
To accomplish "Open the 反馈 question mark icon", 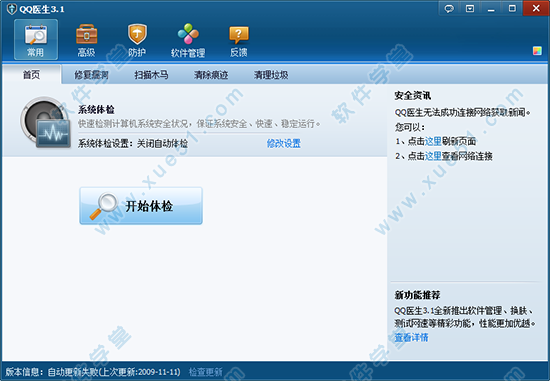I will (x=239, y=40).
